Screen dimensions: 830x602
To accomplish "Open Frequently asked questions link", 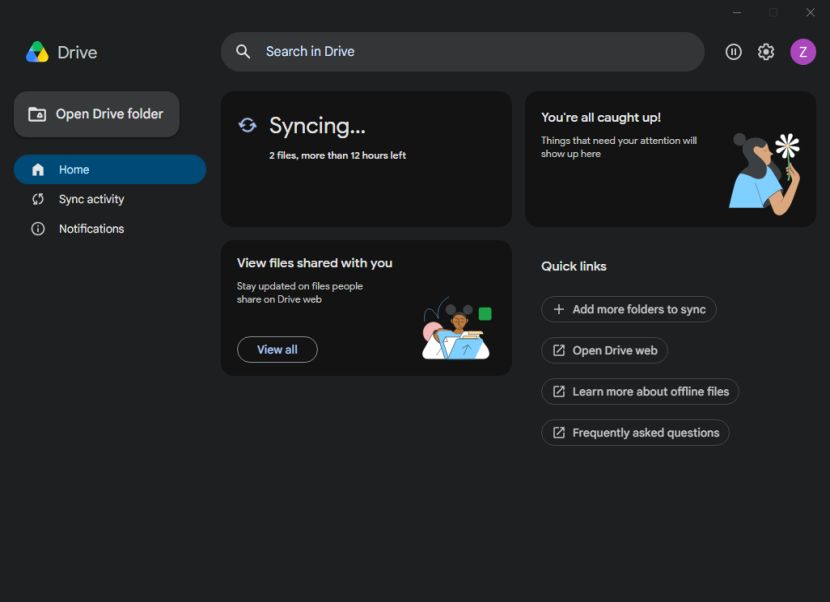I will click(635, 433).
